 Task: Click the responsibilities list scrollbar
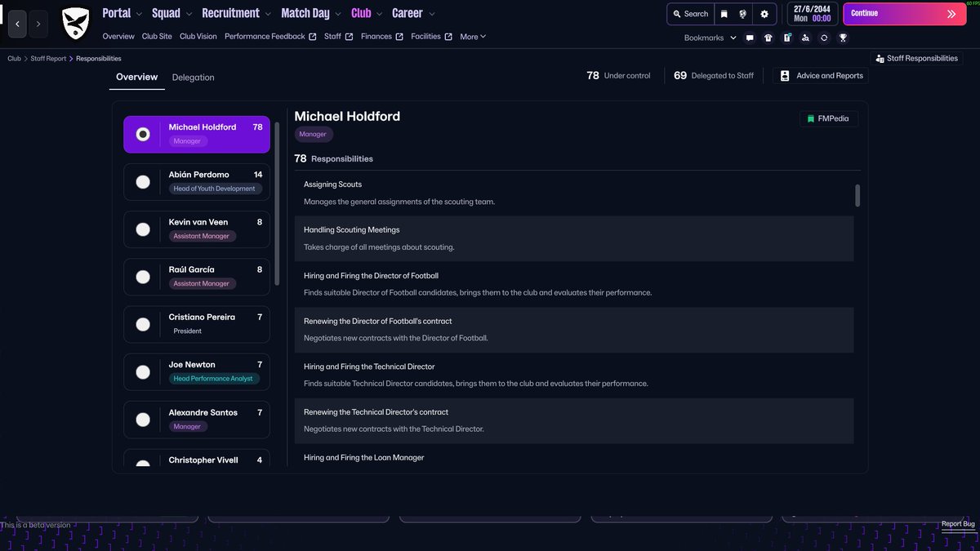857,196
